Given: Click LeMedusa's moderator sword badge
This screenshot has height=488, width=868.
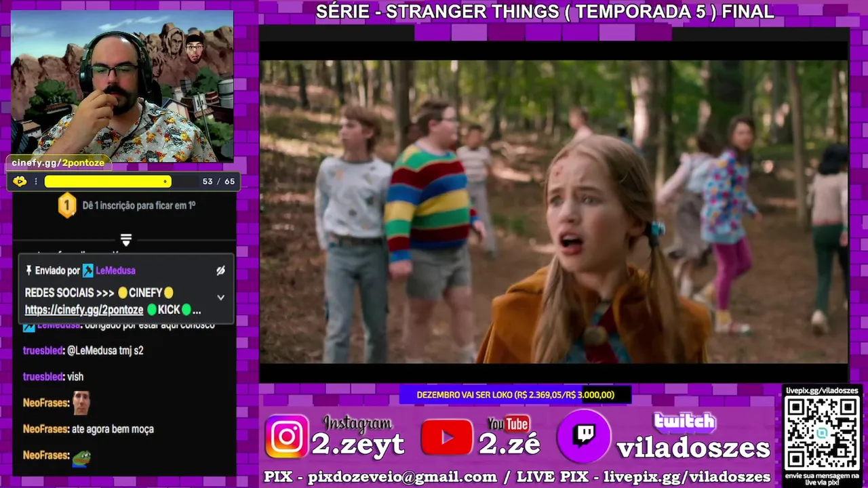Looking at the screenshot, I should (87, 270).
